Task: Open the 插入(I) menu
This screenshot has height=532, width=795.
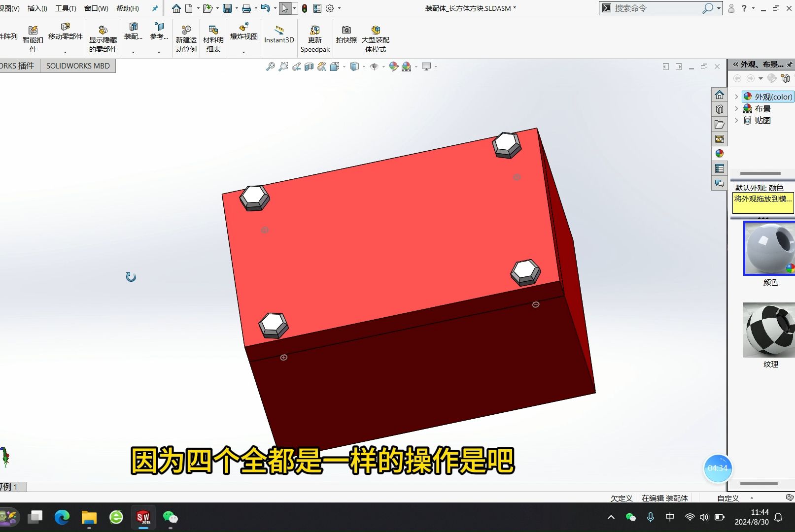Action: pyautogui.click(x=36, y=8)
